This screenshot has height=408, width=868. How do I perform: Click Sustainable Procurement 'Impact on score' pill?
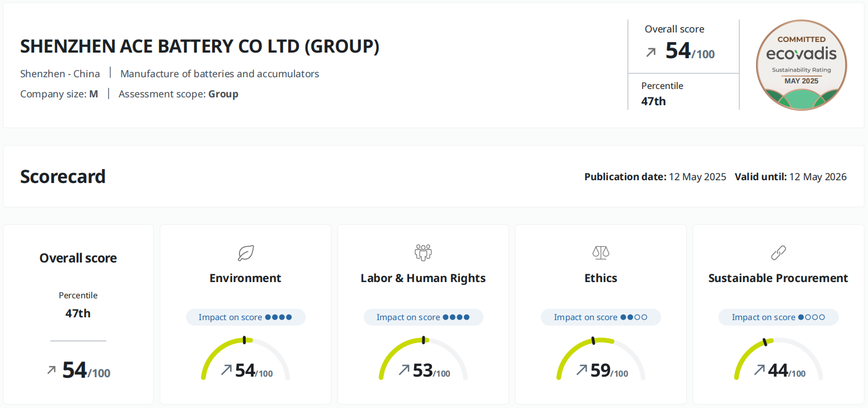point(778,317)
